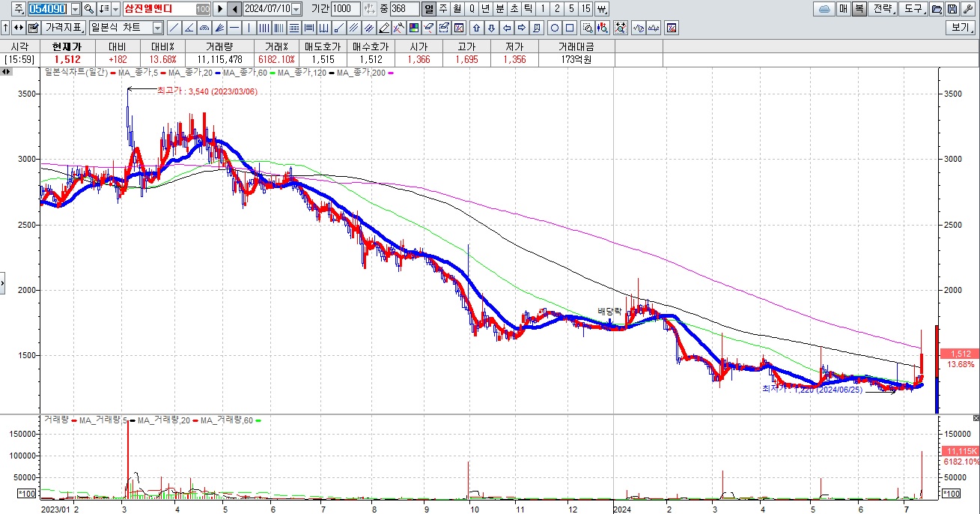Click the 배당락 marker on chart
Viewport: 980px width, 514px height.
click(x=609, y=311)
